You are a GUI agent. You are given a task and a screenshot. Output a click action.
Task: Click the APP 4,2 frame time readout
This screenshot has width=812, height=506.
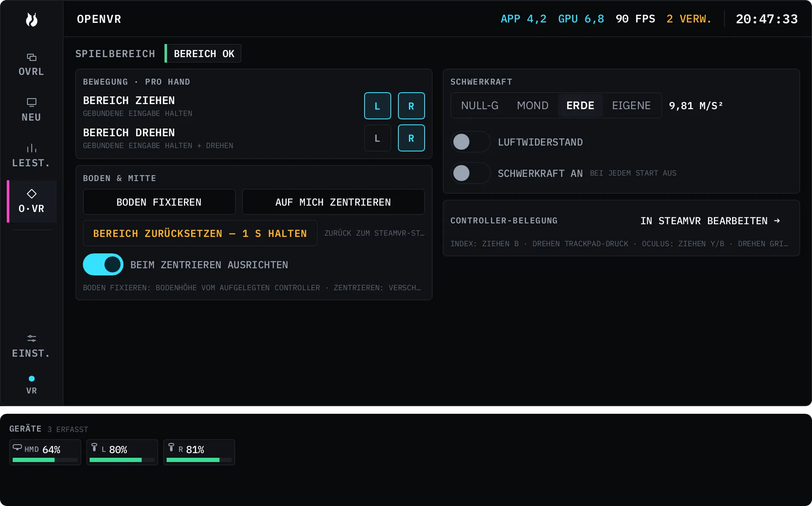524,19
